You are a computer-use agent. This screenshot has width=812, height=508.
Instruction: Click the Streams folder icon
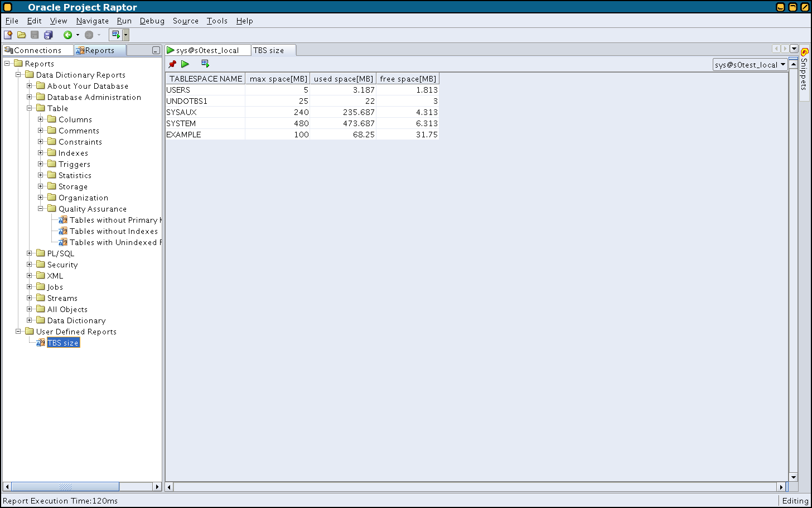pyautogui.click(x=41, y=298)
